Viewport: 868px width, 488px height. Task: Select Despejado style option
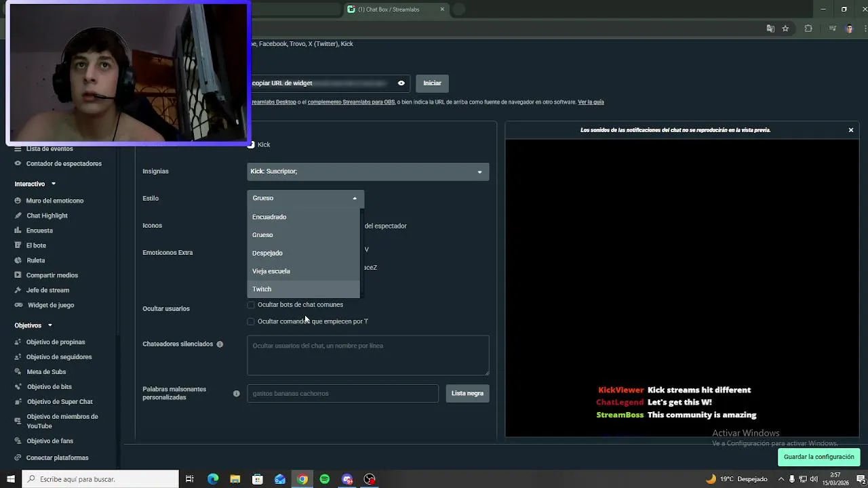[x=304, y=253]
